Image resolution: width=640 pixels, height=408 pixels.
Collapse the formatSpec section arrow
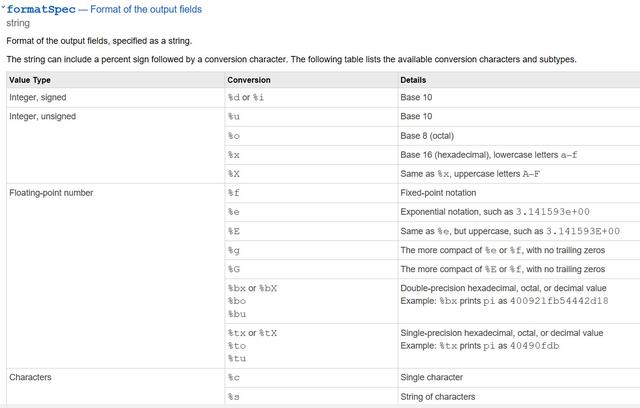tap(3, 7)
